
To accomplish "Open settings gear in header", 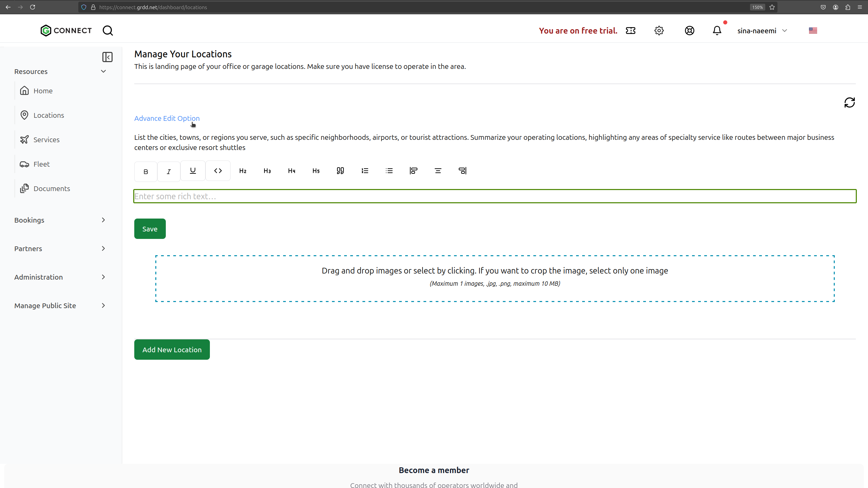I will pos(659,31).
